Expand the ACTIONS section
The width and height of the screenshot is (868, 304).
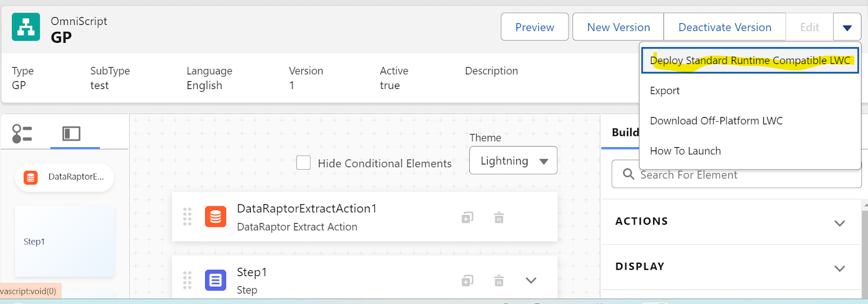[x=731, y=221]
